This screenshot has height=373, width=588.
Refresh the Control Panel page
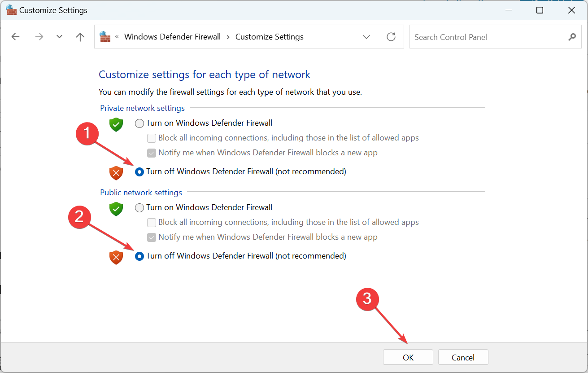391,37
